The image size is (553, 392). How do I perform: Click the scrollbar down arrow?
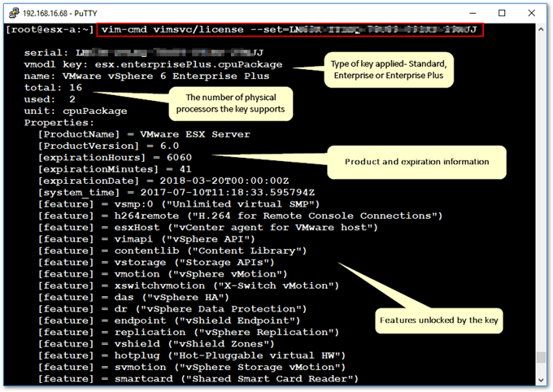(541, 380)
